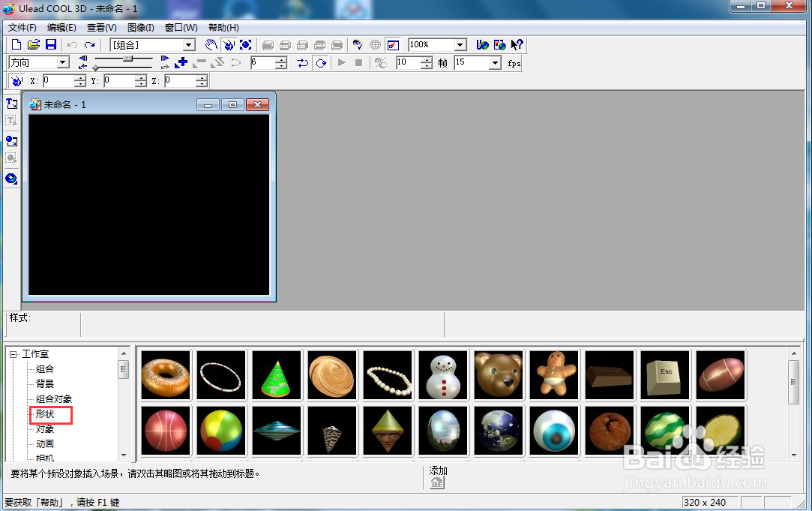
Task: Stop the animation playback
Action: click(x=359, y=63)
